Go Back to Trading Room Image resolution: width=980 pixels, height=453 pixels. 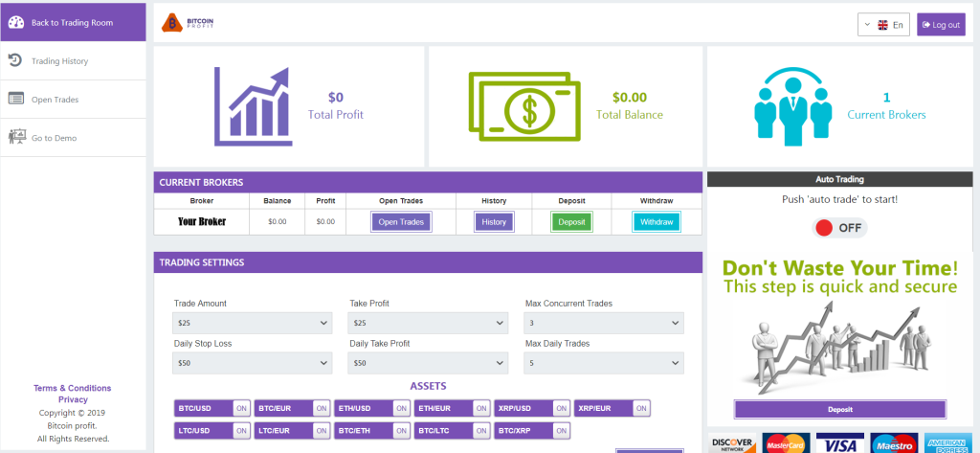coord(73,22)
